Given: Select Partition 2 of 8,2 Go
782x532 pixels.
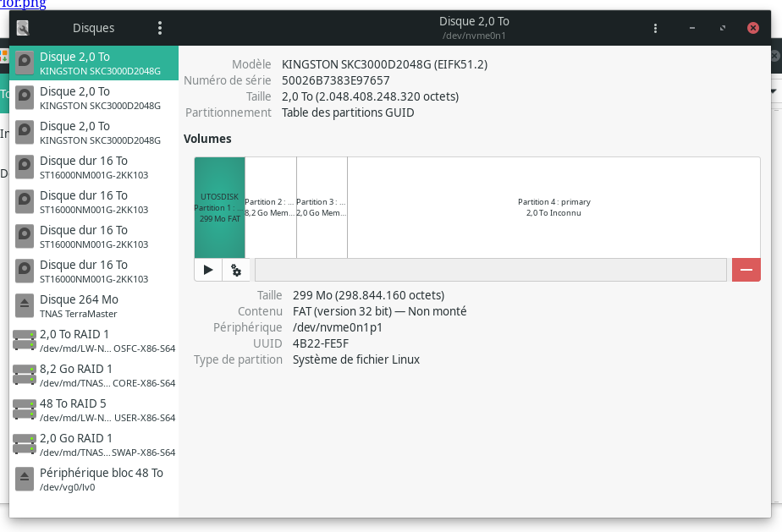Looking at the screenshot, I should pos(270,207).
